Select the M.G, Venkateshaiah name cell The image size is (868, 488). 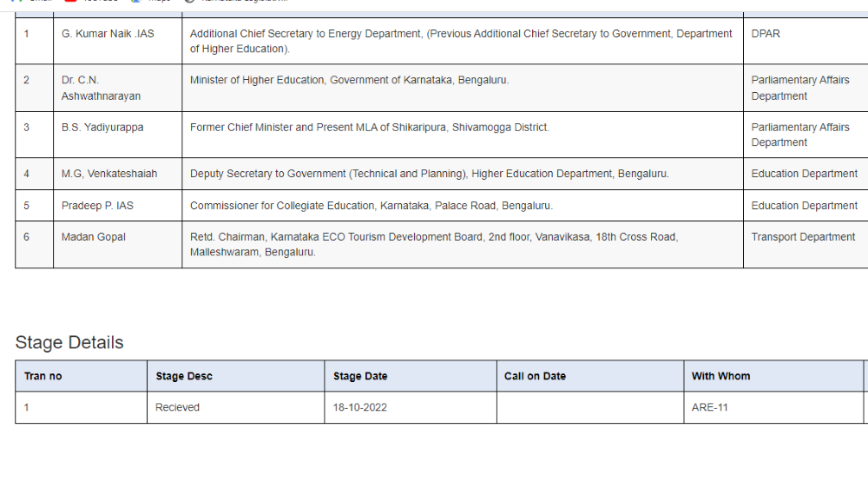[109, 174]
